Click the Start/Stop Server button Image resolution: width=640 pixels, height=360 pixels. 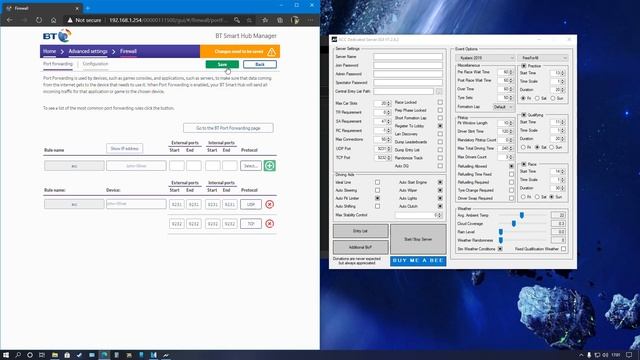(418, 239)
